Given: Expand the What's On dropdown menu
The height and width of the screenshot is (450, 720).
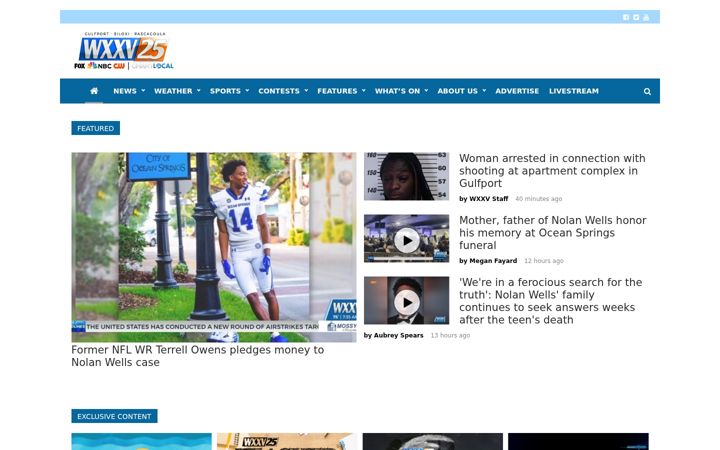Looking at the screenshot, I should coord(401,91).
